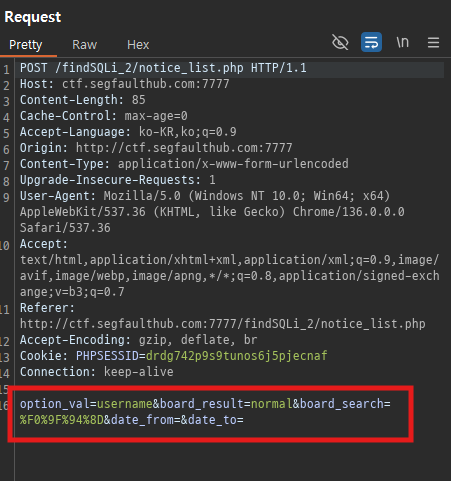
Task: Toggle the \n show newlines icon
Action: click(x=402, y=42)
